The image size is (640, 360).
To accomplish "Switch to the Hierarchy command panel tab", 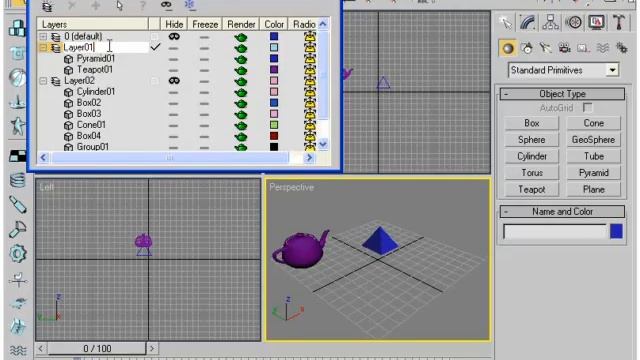I will click(550, 22).
